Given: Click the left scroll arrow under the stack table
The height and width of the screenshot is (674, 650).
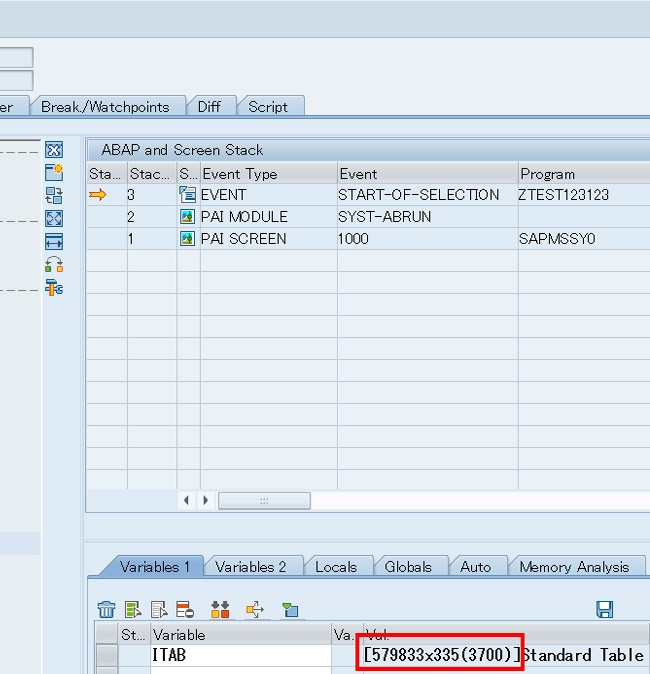Looking at the screenshot, I should pos(186,500).
